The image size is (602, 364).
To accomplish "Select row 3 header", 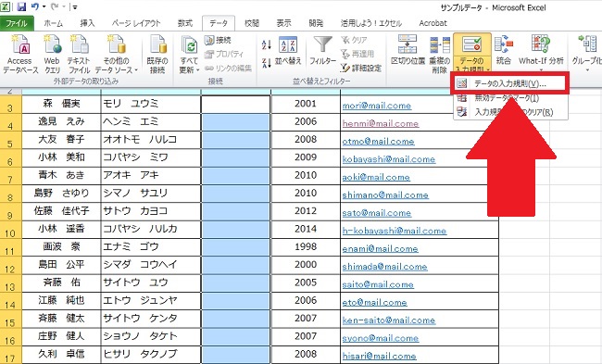I will [11, 105].
